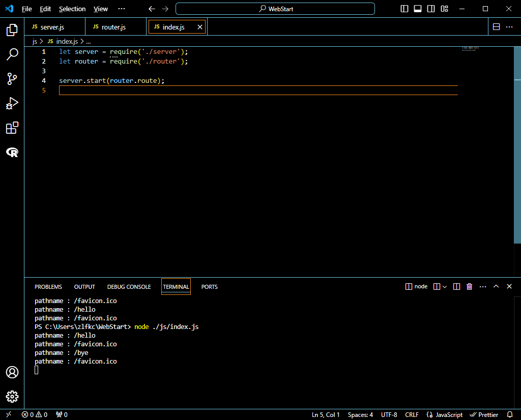Toggle the bottom panel layout icon
The width and height of the screenshot is (521, 420).
click(x=418, y=9)
